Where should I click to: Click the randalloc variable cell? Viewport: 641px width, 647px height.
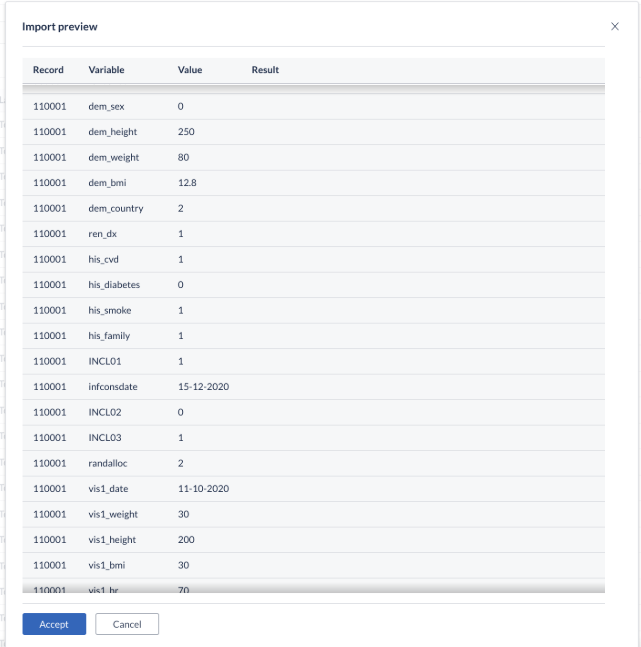tap(108, 463)
